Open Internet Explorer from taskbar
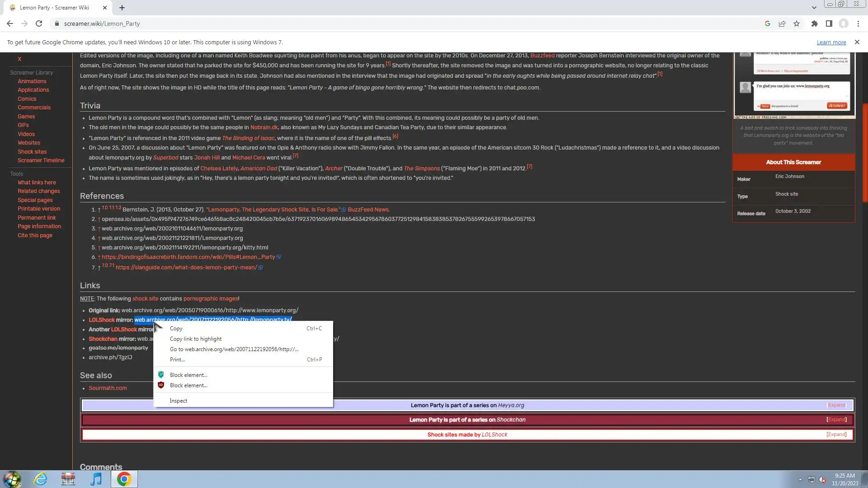 click(x=41, y=479)
